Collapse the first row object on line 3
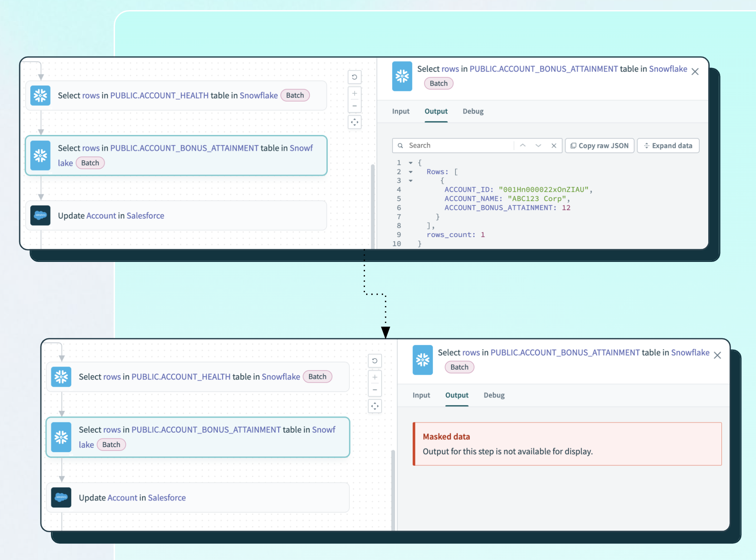 [x=411, y=181]
